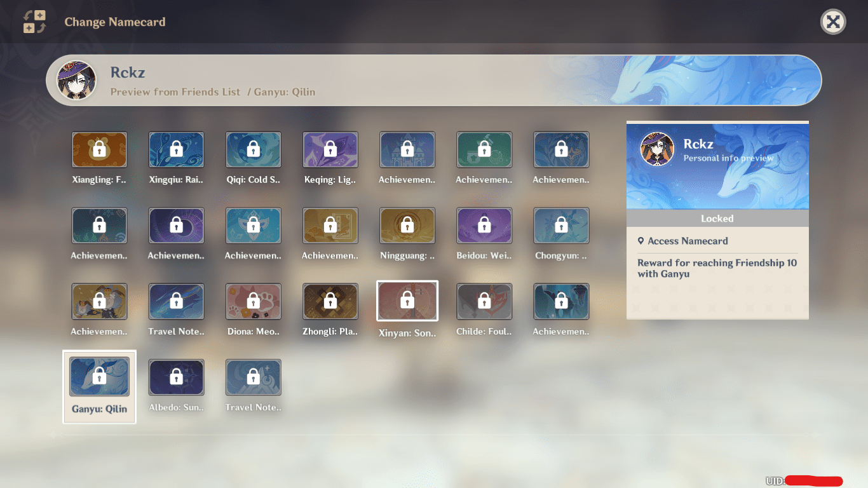Pick the Chongyun namecard
The height and width of the screenshot is (488, 868).
pos(561,225)
